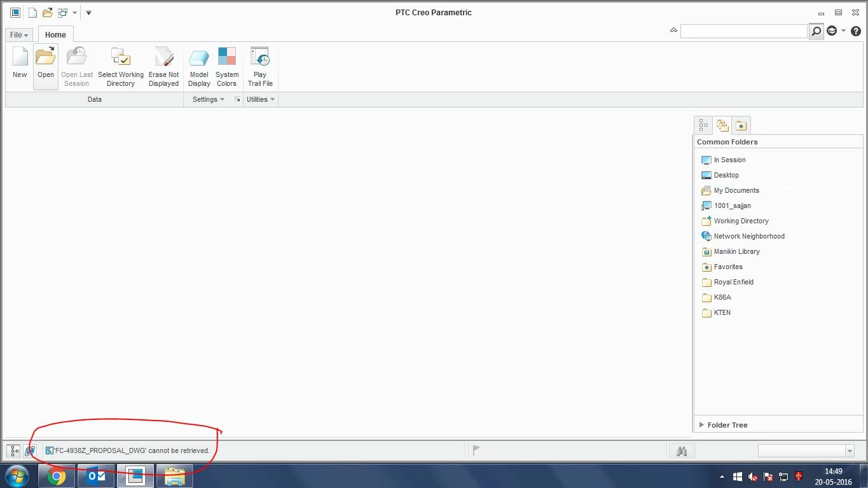Minimize the ribbon with the caret button
Viewport: 868px width, 488px height.
[673, 30]
